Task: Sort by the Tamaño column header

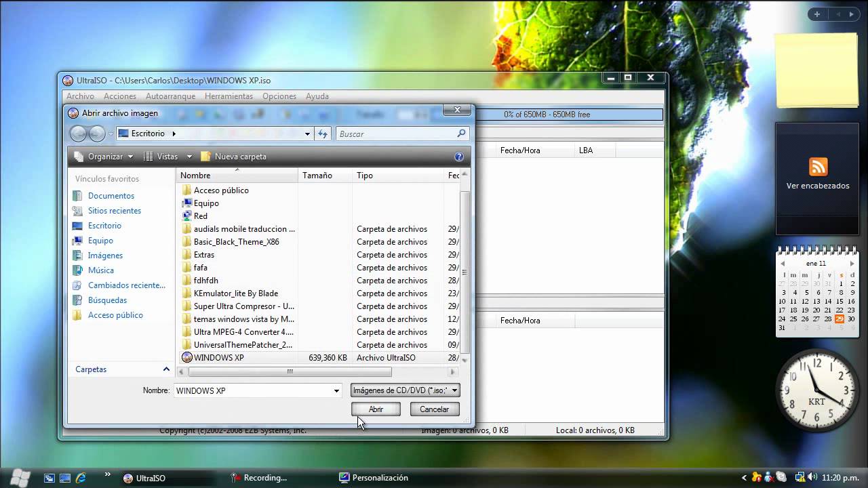Action: click(x=325, y=176)
